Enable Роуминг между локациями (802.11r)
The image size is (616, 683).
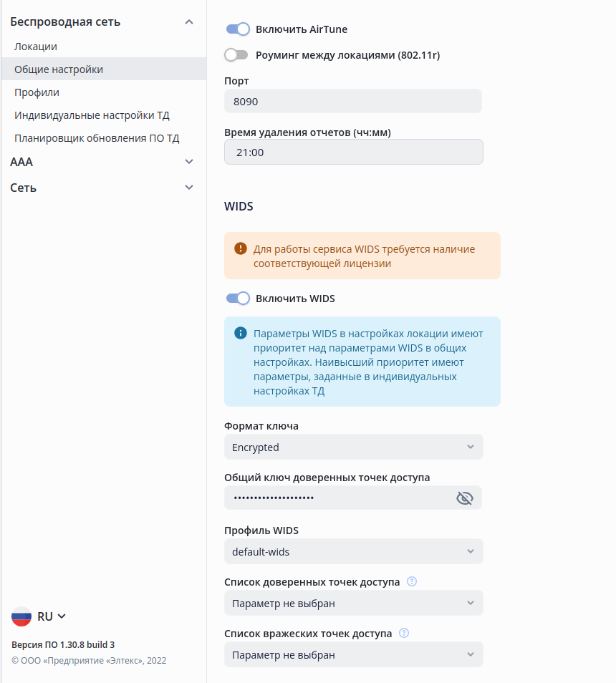(x=236, y=55)
